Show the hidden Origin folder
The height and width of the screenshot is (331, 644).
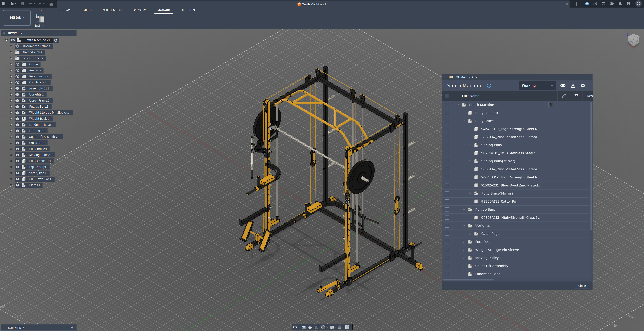[x=17, y=64]
